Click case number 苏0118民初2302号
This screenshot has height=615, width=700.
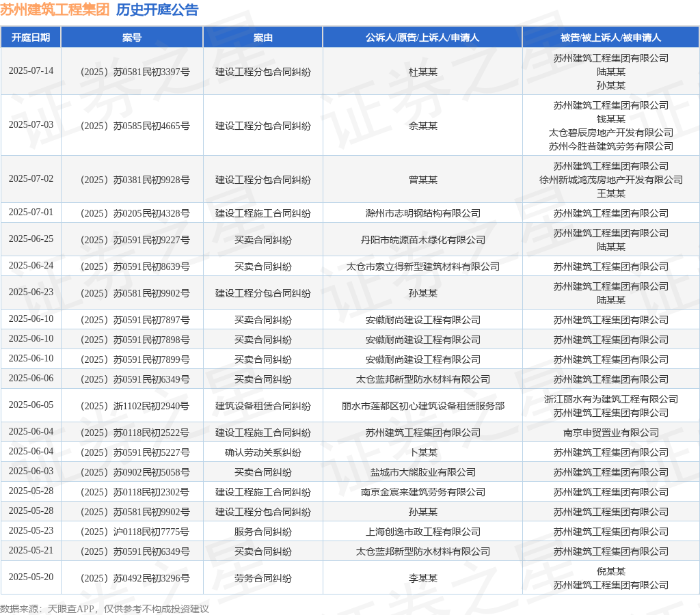click(x=135, y=493)
